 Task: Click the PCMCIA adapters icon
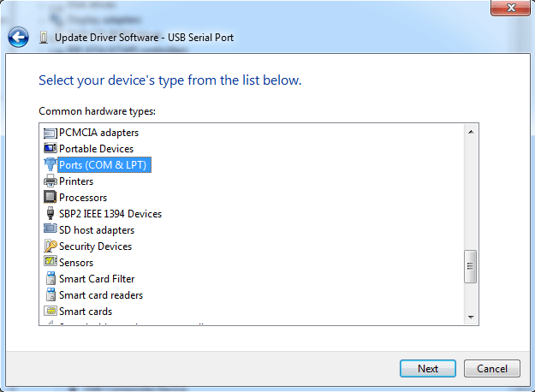(50, 133)
